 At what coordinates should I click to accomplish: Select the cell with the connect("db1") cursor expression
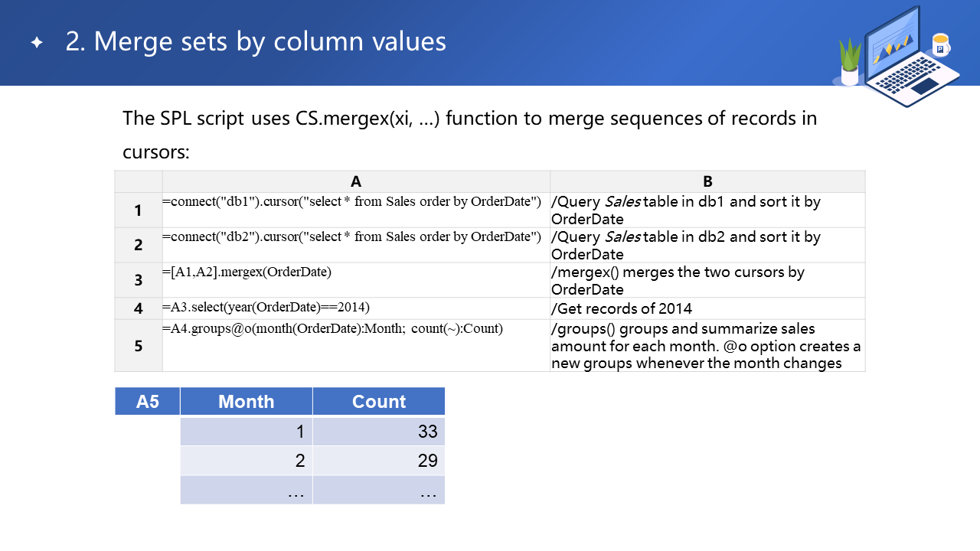[356, 202]
